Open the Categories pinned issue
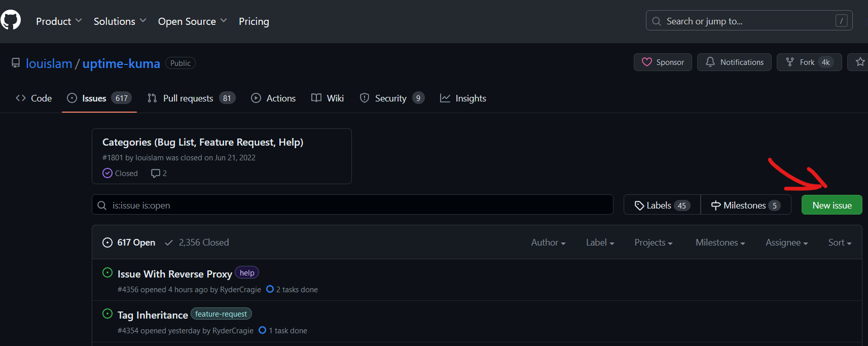Viewport: 868px width, 346px height. [x=203, y=142]
